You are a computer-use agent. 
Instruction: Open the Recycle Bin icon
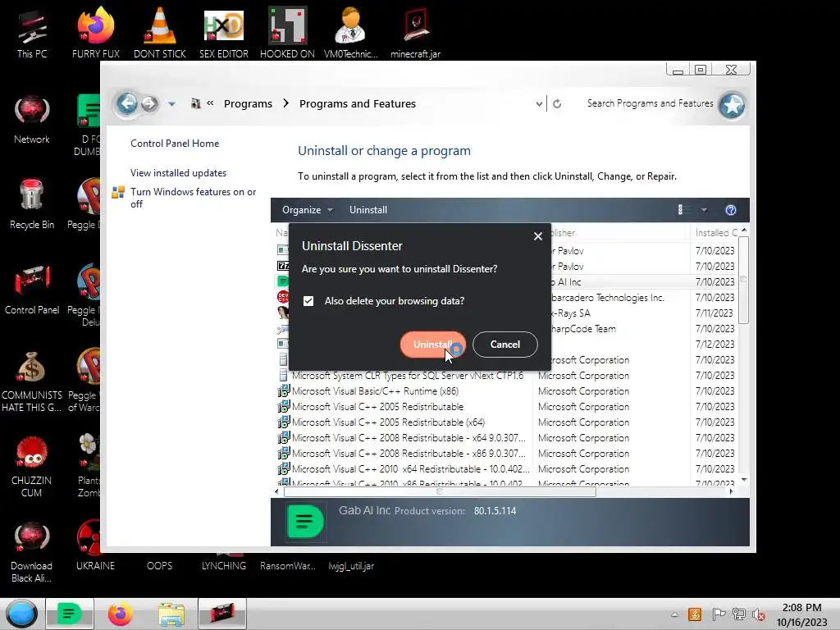coord(32,204)
